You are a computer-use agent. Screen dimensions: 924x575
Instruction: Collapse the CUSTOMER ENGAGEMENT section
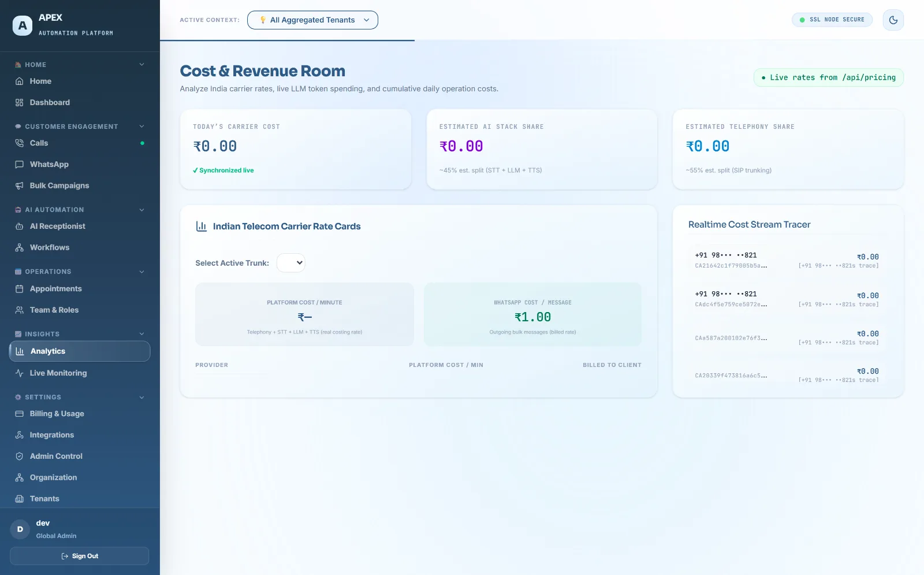click(141, 127)
